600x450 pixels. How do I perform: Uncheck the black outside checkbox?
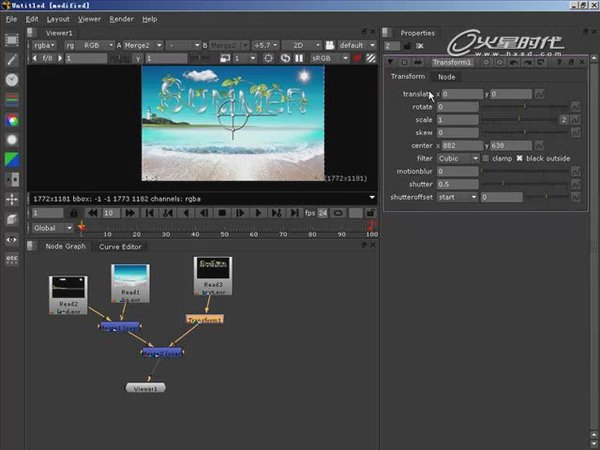point(519,158)
